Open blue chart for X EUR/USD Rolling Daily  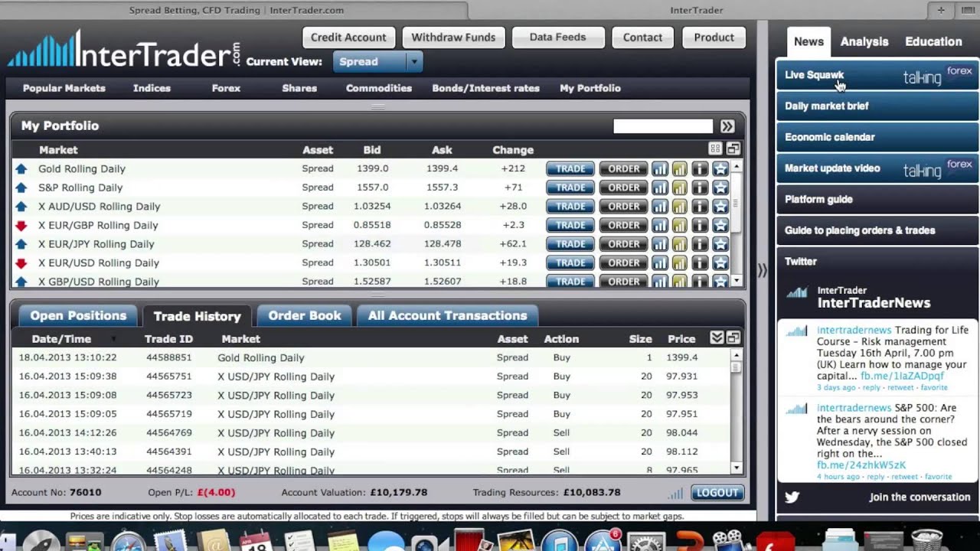[x=659, y=262]
